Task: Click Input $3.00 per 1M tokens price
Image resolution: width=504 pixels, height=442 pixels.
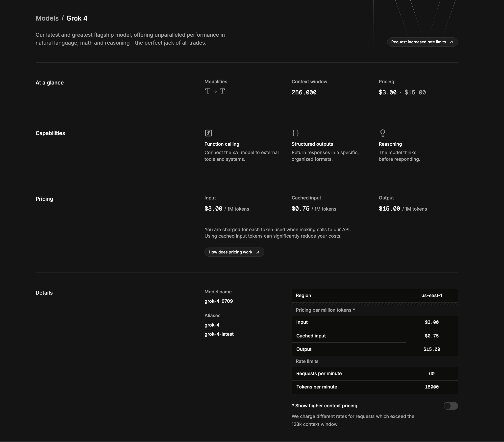Action: (227, 209)
